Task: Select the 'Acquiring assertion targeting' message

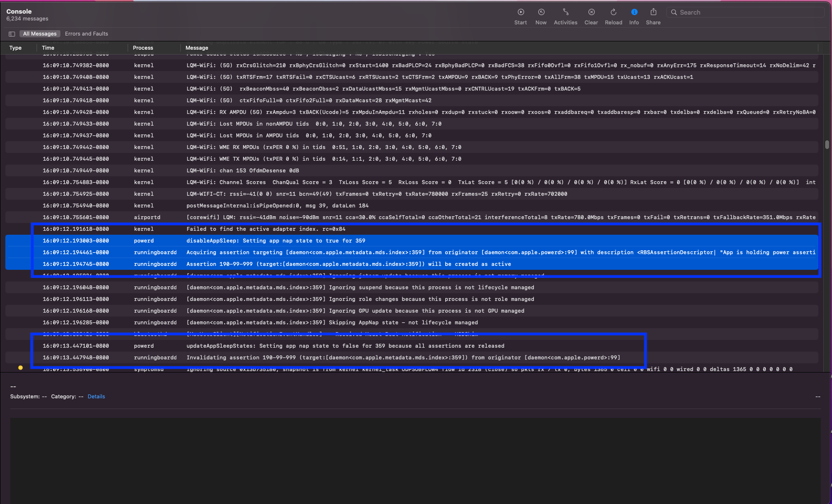Action: (x=501, y=252)
